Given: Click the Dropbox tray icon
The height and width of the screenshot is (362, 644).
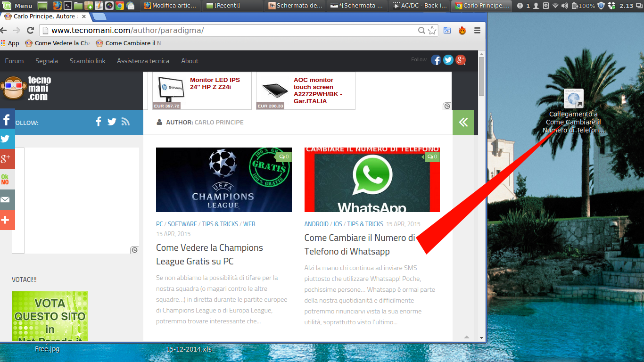Looking at the screenshot, I should coord(611,6).
